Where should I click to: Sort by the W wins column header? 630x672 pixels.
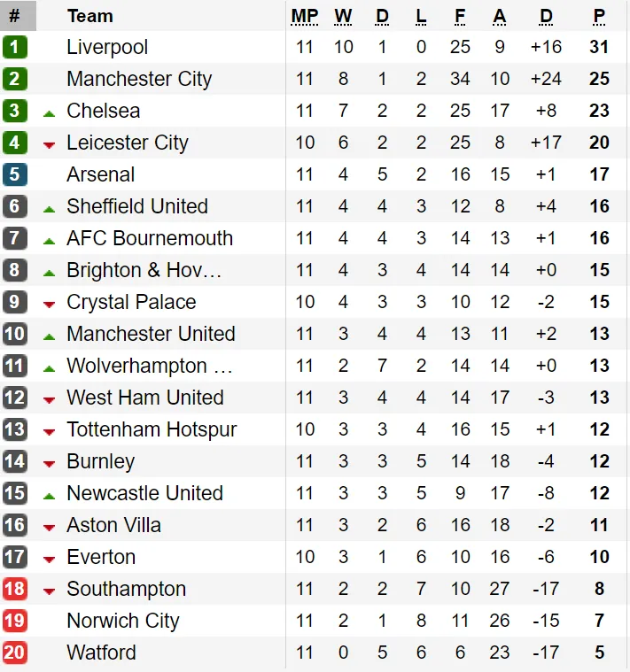point(343,16)
